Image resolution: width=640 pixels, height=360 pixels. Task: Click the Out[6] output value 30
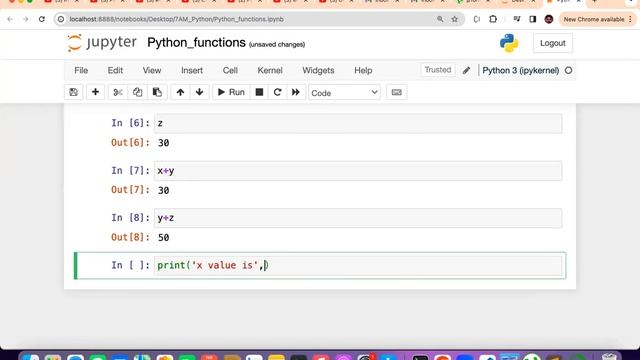[163, 143]
